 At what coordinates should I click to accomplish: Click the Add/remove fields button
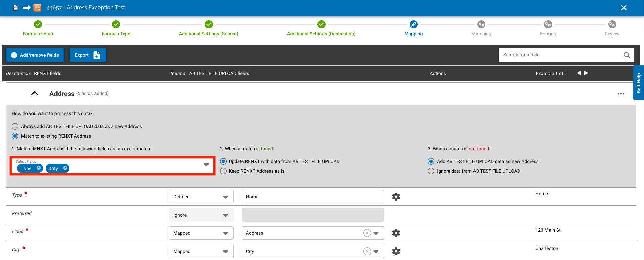tap(35, 55)
